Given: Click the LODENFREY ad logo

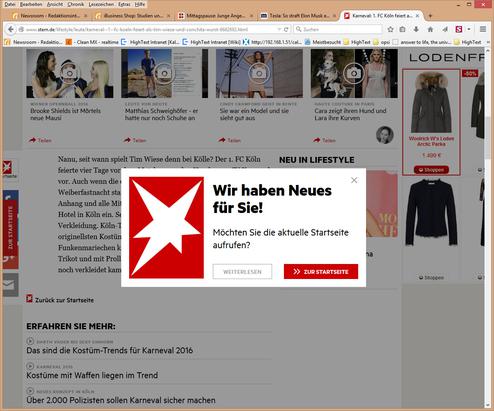Looking at the screenshot, I should pyautogui.click(x=446, y=58).
